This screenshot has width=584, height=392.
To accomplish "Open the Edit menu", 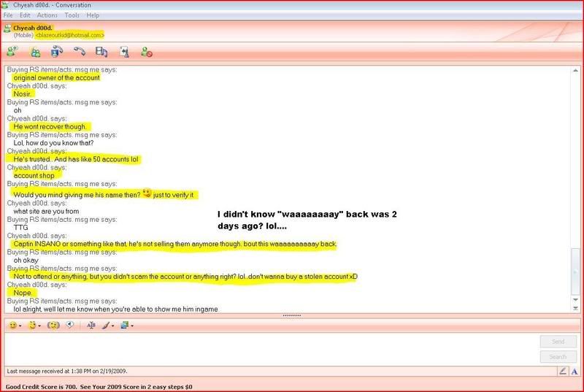I will (25, 15).
